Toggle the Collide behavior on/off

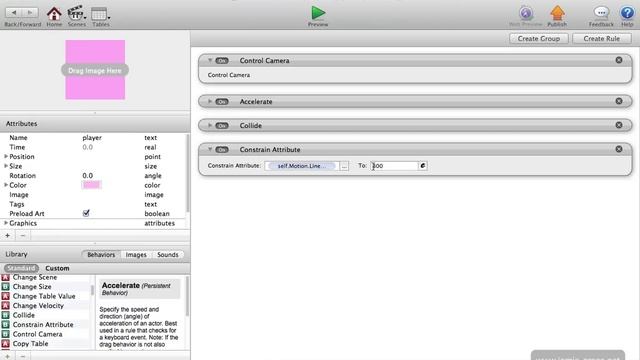[222, 126]
